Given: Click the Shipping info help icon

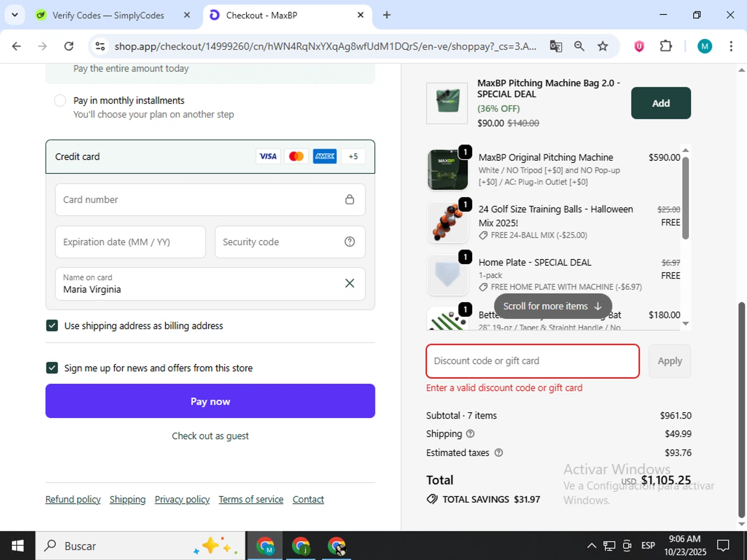Looking at the screenshot, I should [470, 434].
